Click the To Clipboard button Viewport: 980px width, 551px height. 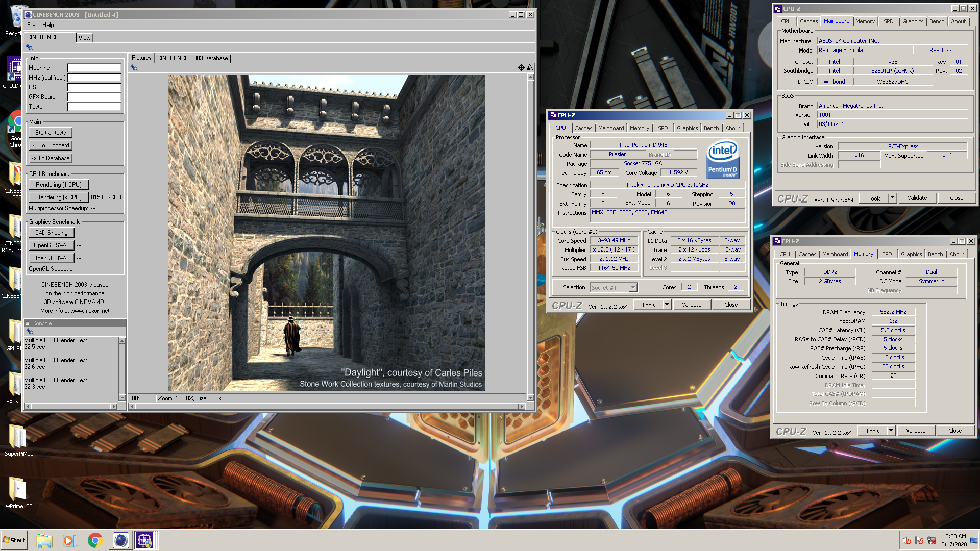click(x=51, y=145)
